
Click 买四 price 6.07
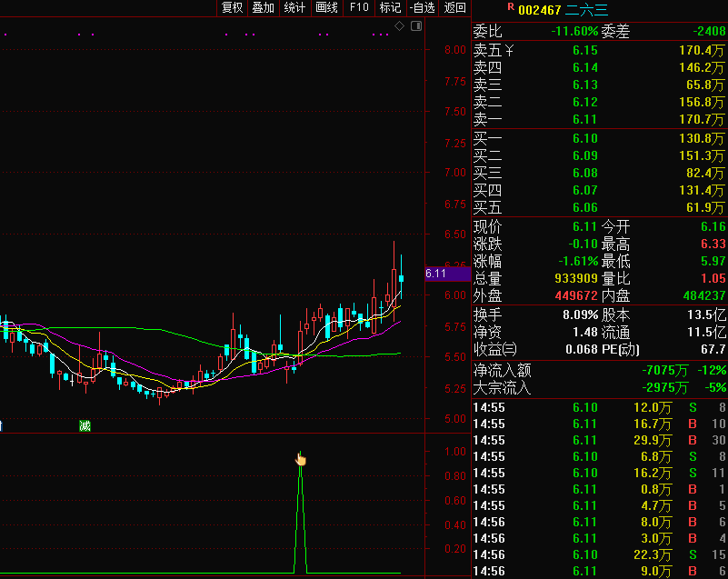click(x=585, y=190)
